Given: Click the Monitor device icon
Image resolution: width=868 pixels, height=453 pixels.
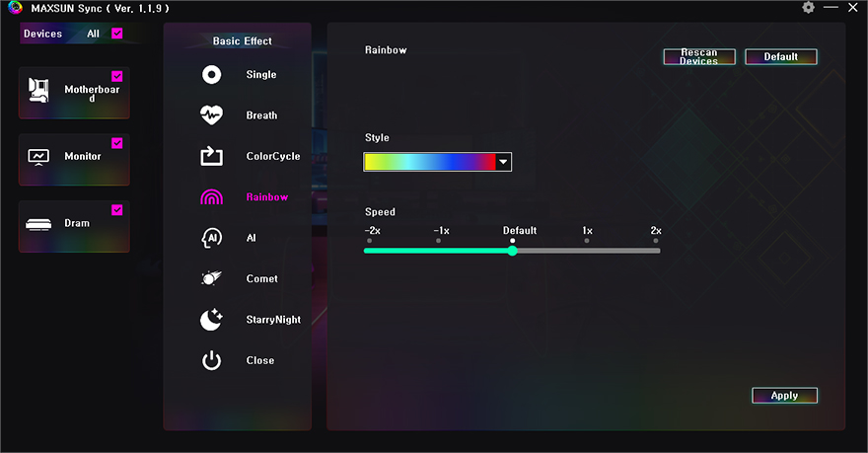Looking at the screenshot, I should click(38, 157).
